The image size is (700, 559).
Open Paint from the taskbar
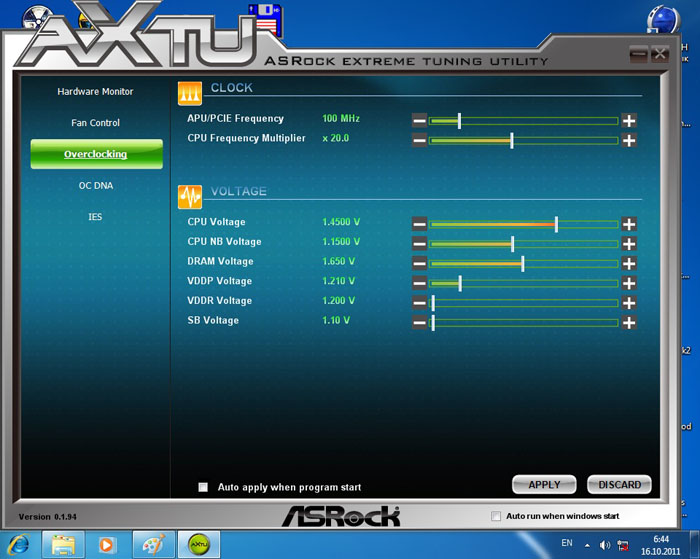pos(154,545)
